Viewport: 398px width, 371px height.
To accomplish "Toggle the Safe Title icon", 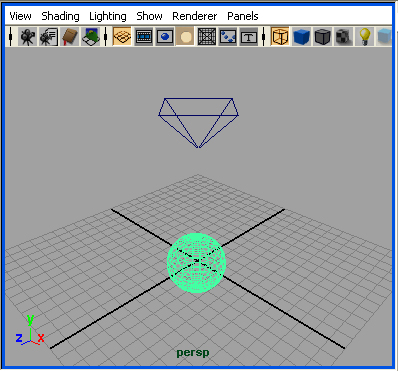I will coord(249,37).
